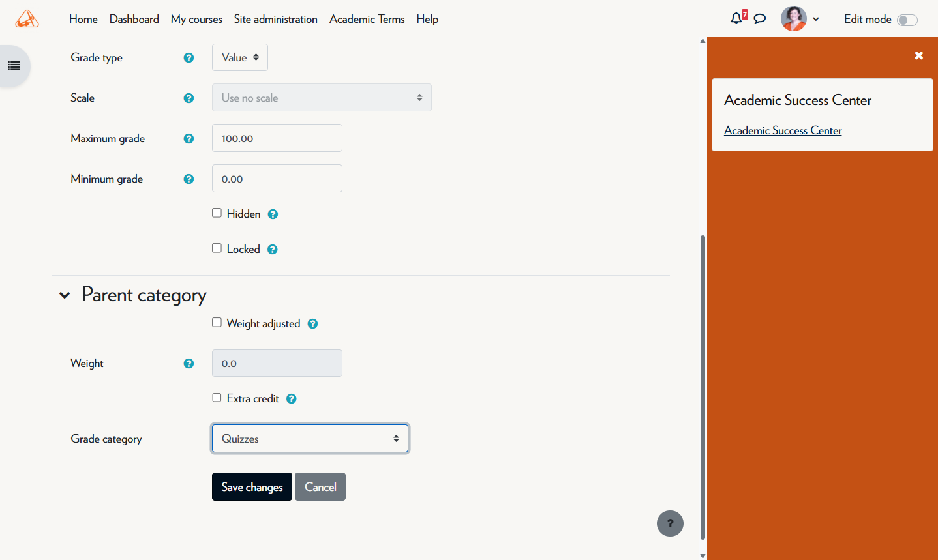Open help icon beside Scale
Screen dimensions: 938x560
pyautogui.click(x=189, y=98)
